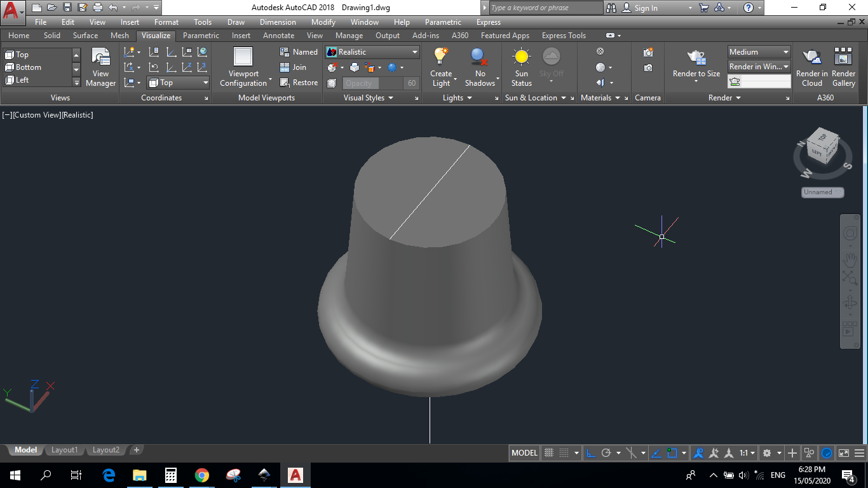This screenshot has height=488, width=868.
Task: Expand the Visual Styles panel title
Action: 369,98
